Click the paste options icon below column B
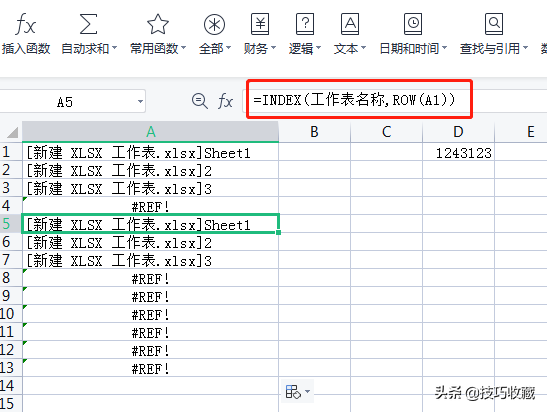The height and width of the screenshot is (412, 547). (x=293, y=391)
